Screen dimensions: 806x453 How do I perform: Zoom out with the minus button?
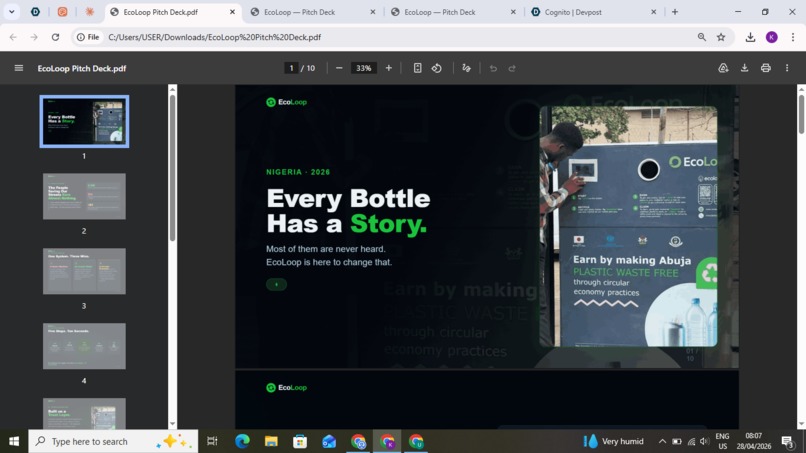coord(339,68)
